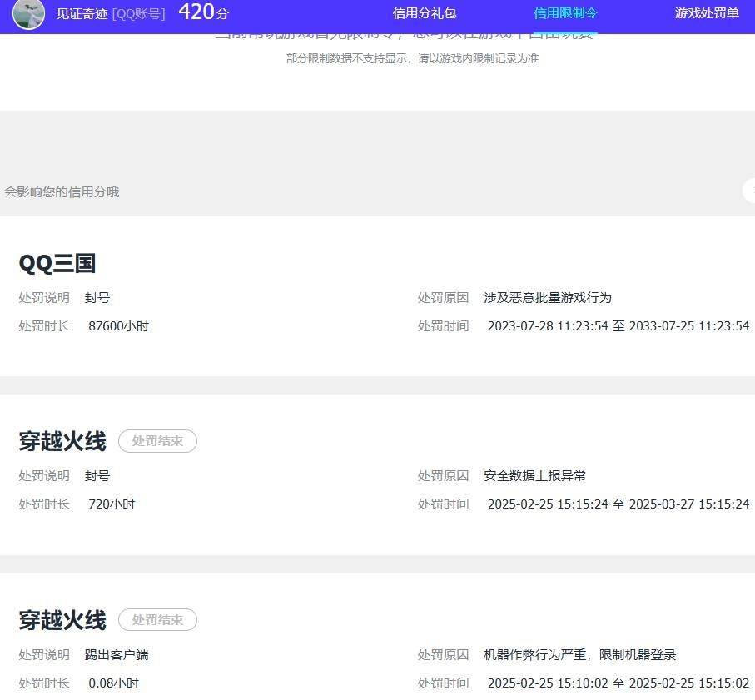Click time range starting 2025-02-25 15:15:24
755x700 pixels.
click(x=618, y=504)
